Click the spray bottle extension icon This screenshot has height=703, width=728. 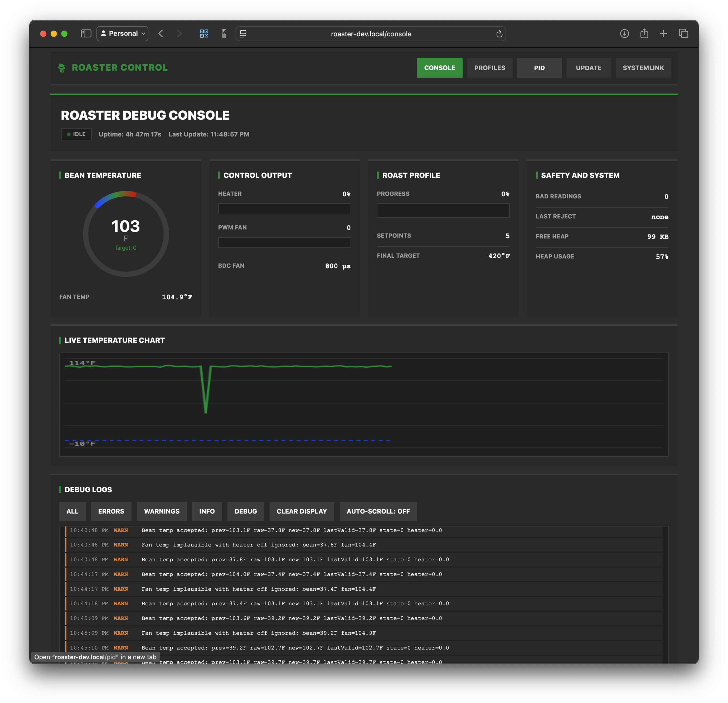[224, 34]
